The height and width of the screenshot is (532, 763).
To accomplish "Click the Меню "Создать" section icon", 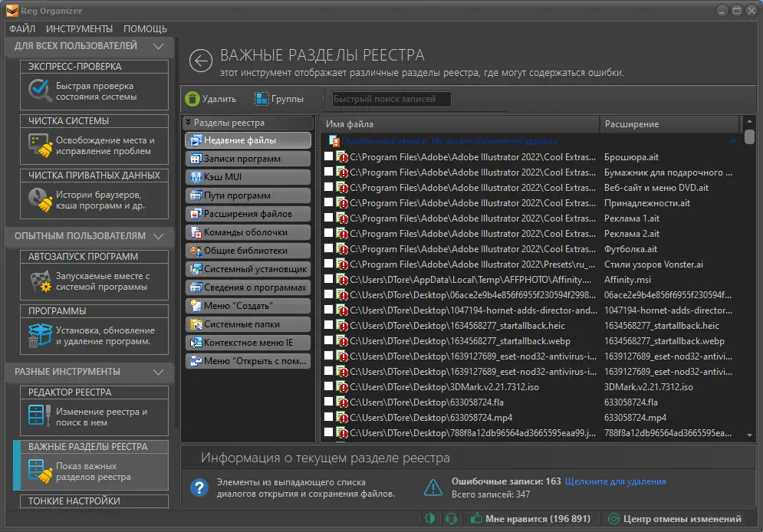I will [x=196, y=306].
